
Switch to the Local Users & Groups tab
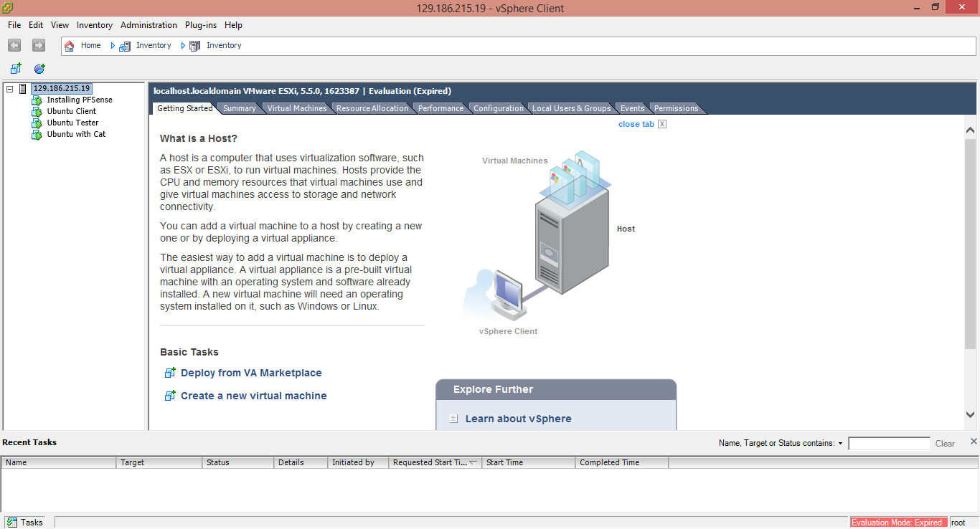[571, 108]
